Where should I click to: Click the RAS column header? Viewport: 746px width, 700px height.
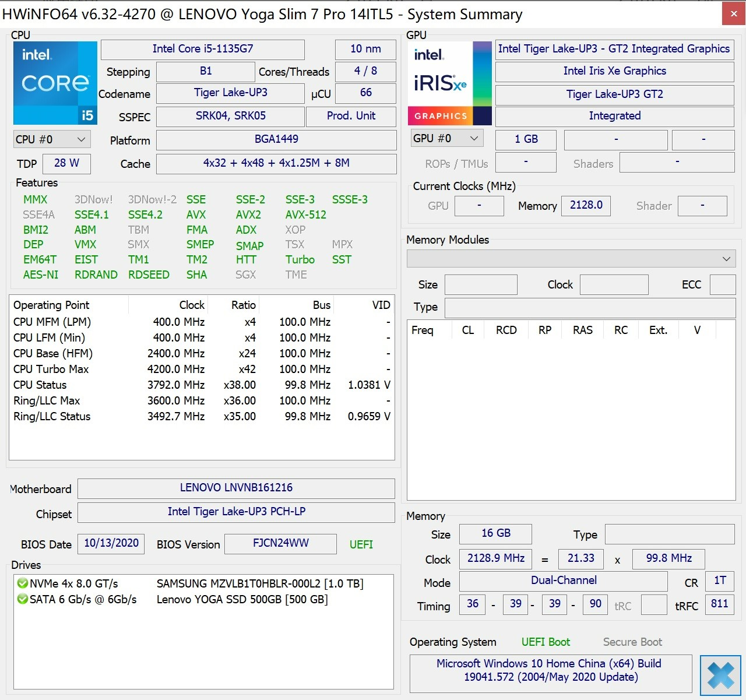pyautogui.click(x=583, y=330)
